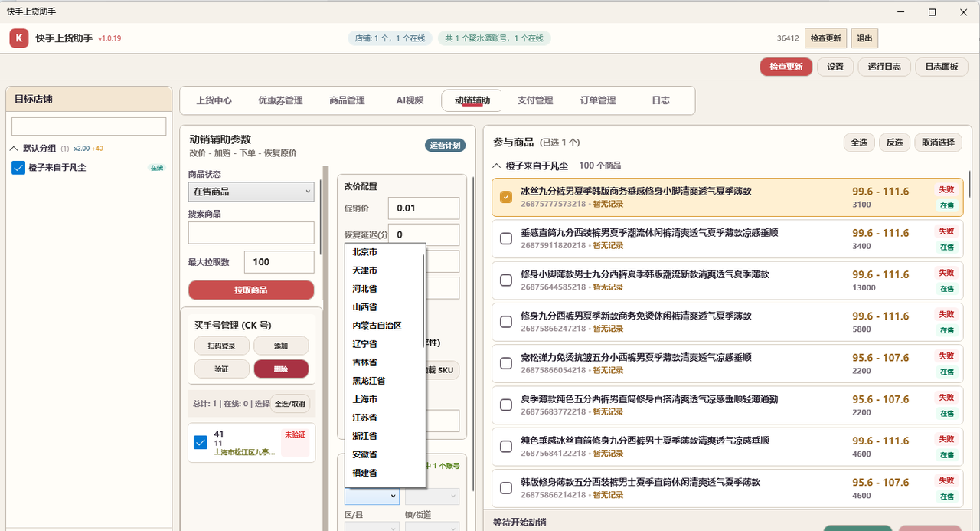Open the 上货中心 tab
Viewport: 980px width, 531px height.
[x=214, y=100]
